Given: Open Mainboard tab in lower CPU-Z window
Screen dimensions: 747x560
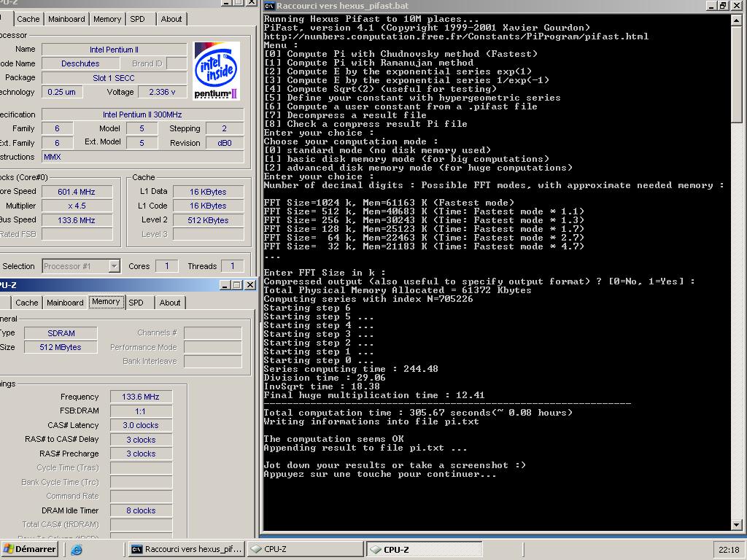Looking at the screenshot, I should 65,303.
